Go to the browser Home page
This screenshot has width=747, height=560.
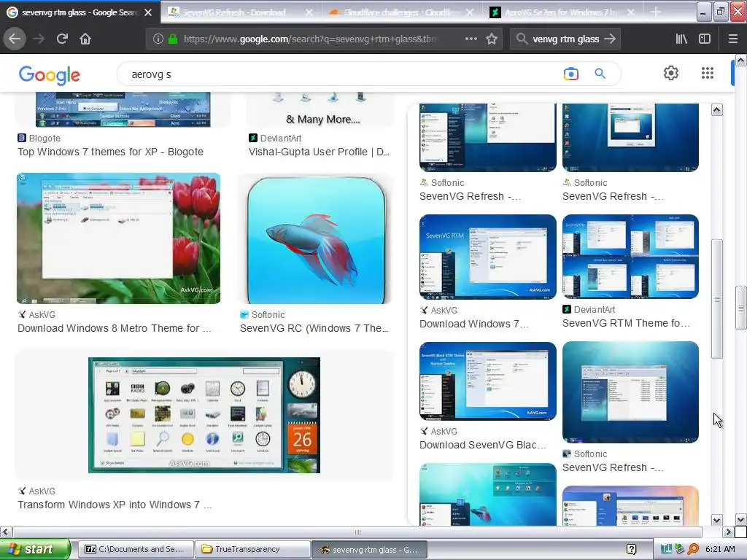85,39
